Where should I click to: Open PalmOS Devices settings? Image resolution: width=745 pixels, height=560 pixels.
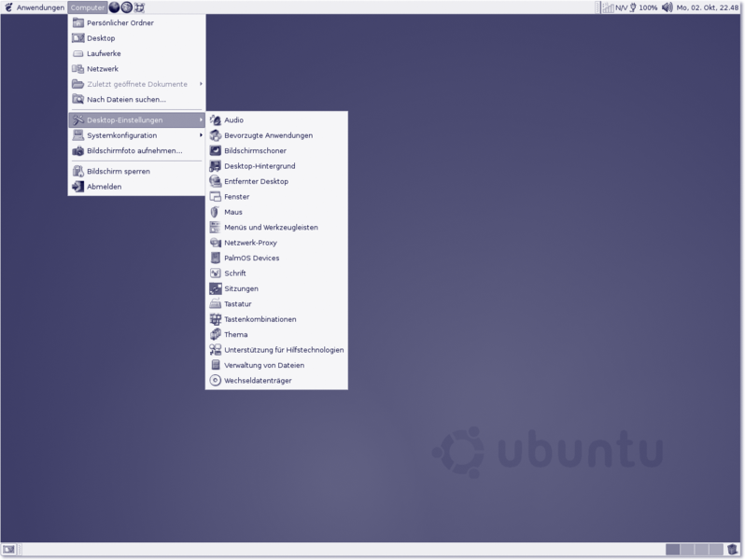point(251,258)
